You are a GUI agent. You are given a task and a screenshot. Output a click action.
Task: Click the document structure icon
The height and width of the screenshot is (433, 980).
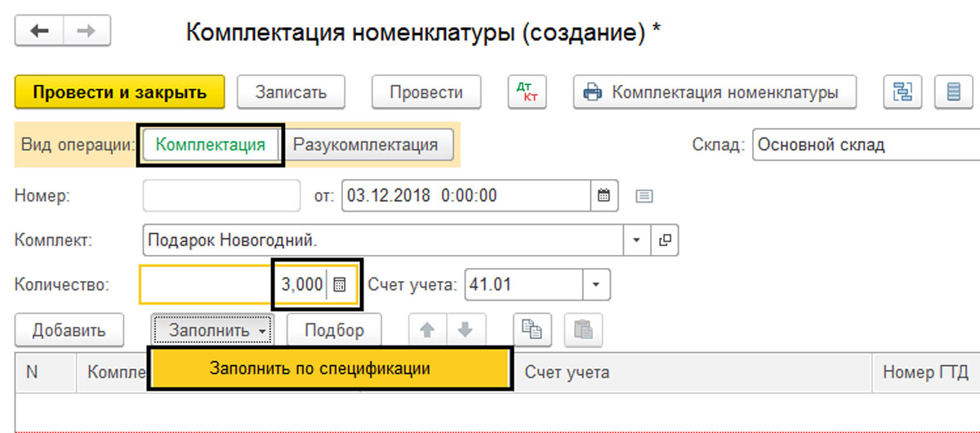[x=902, y=92]
